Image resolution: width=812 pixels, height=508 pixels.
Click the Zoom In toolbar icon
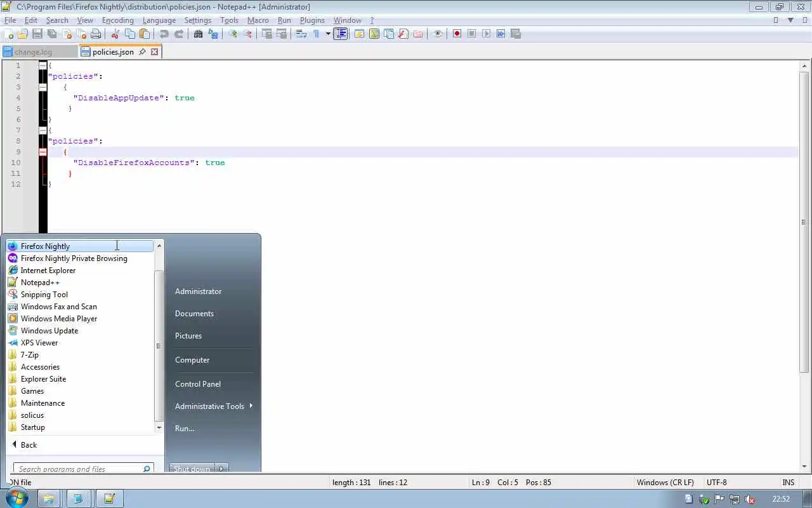233,34
